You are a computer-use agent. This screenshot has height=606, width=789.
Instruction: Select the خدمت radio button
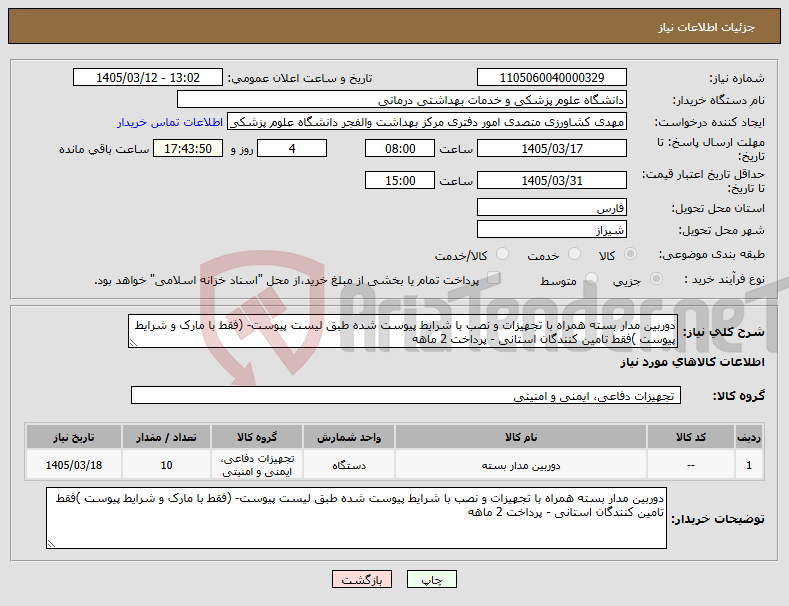coord(574,254)
